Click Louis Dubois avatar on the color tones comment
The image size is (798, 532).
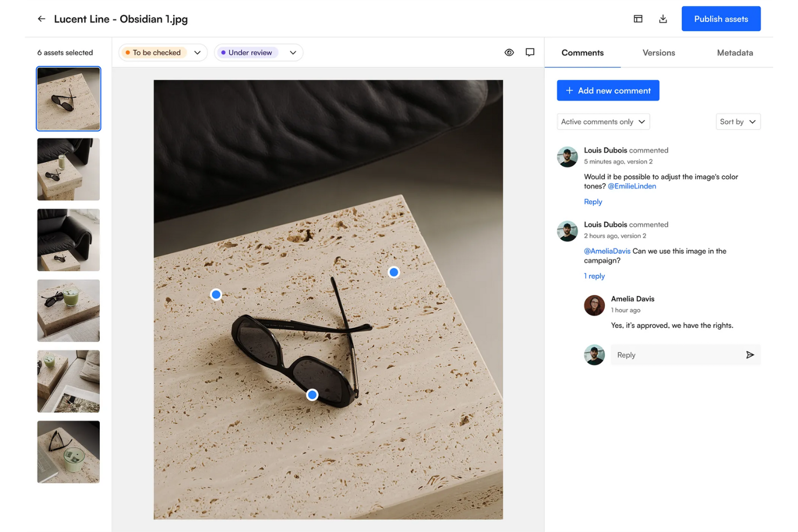[x=567, y=157]
